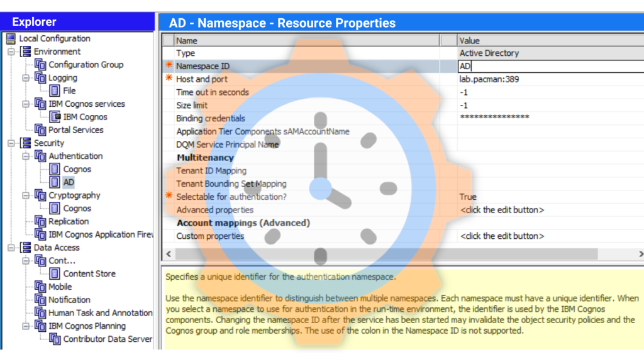
Task: Click the Mobile icon
Action: point(40,287)
